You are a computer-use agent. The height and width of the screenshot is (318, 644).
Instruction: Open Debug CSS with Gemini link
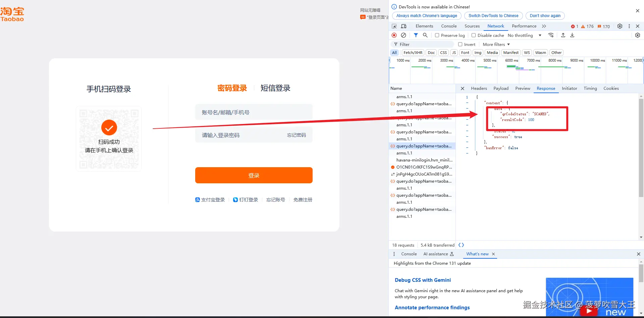coord(423,280)
